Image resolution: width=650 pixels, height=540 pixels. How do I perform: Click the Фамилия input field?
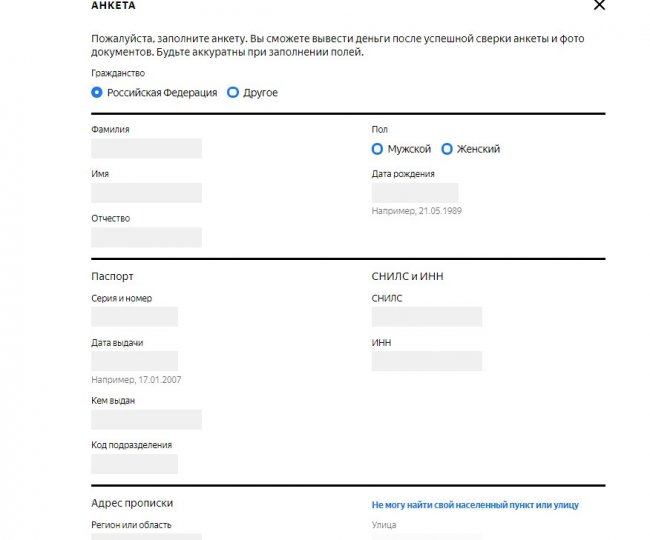[146, 148]
